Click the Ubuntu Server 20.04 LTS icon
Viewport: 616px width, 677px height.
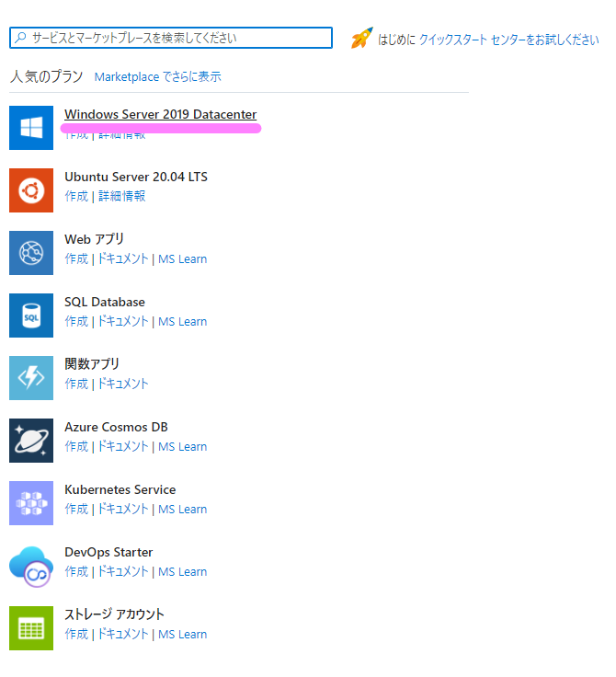31,190
